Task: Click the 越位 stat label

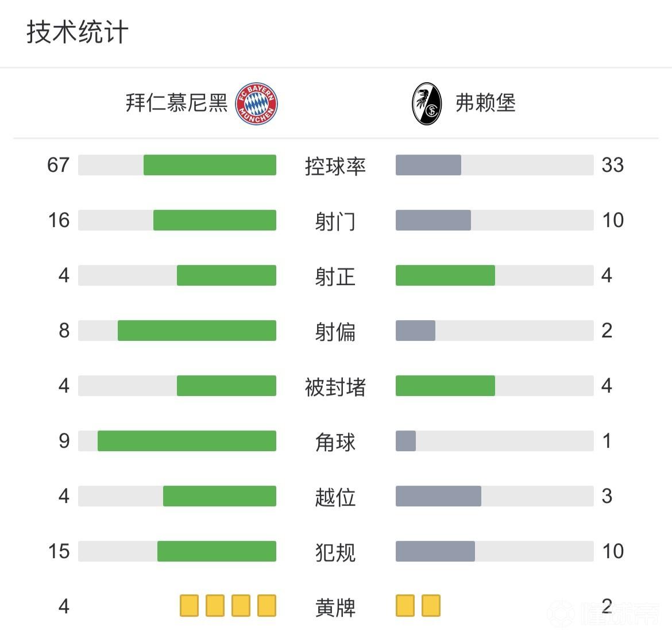Action: 335,497
